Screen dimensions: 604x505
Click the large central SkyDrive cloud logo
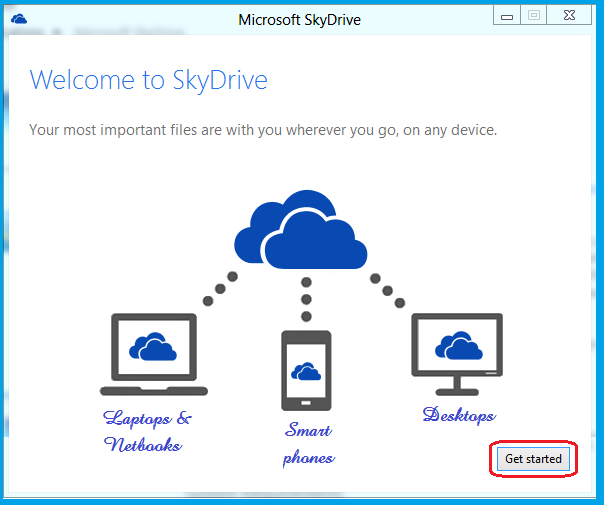pos(300,230)
